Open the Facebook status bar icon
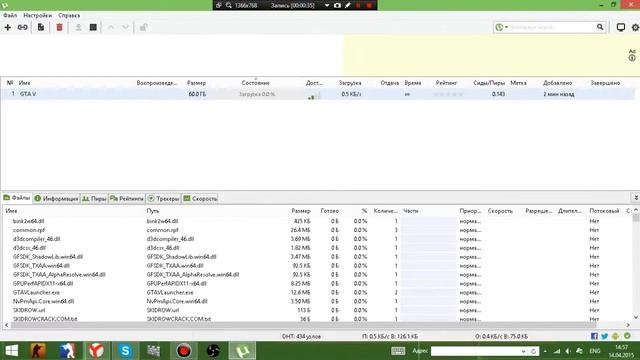This screenshot has width=640, height=360. point(594,336)
